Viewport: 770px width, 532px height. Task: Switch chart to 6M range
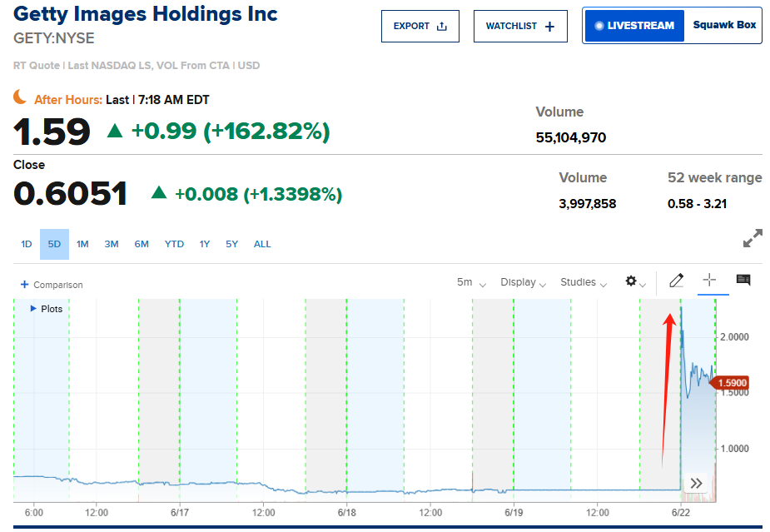point(142,244)
